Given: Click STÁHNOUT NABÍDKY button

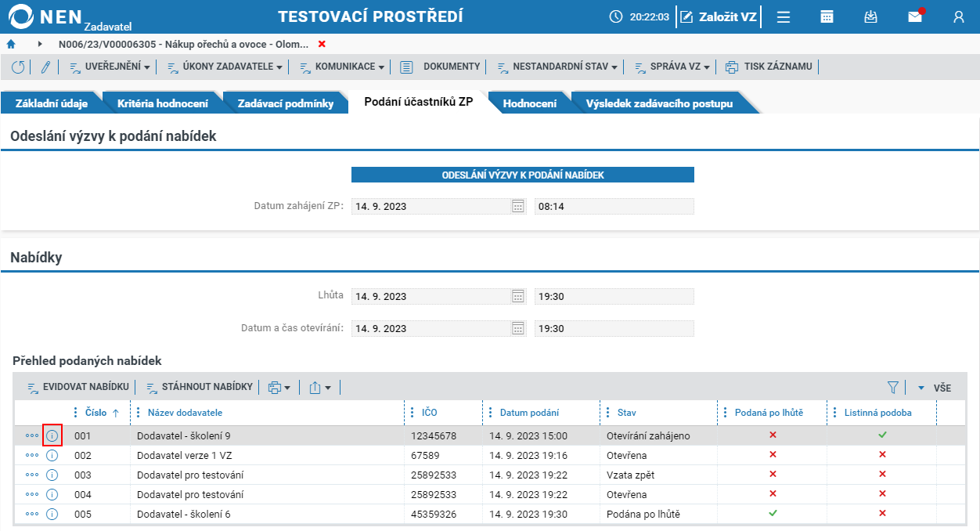Looking at the screenshot, I should tap(200, 387).
